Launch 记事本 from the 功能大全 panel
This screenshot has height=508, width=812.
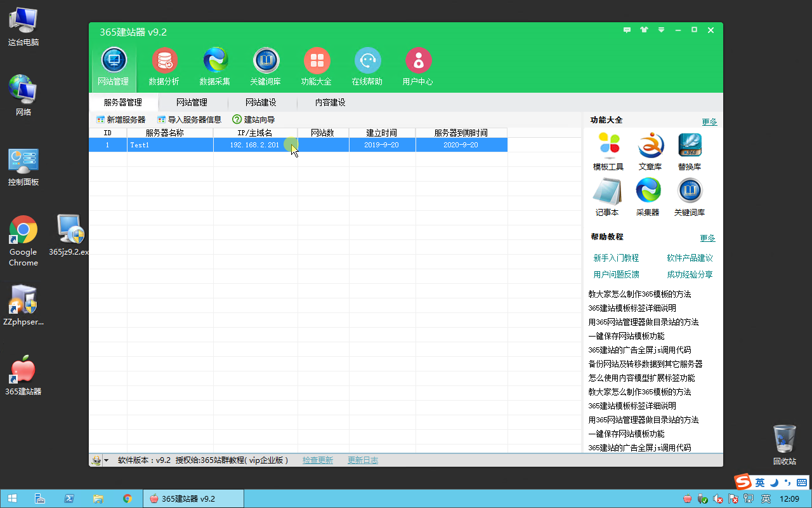607,197
